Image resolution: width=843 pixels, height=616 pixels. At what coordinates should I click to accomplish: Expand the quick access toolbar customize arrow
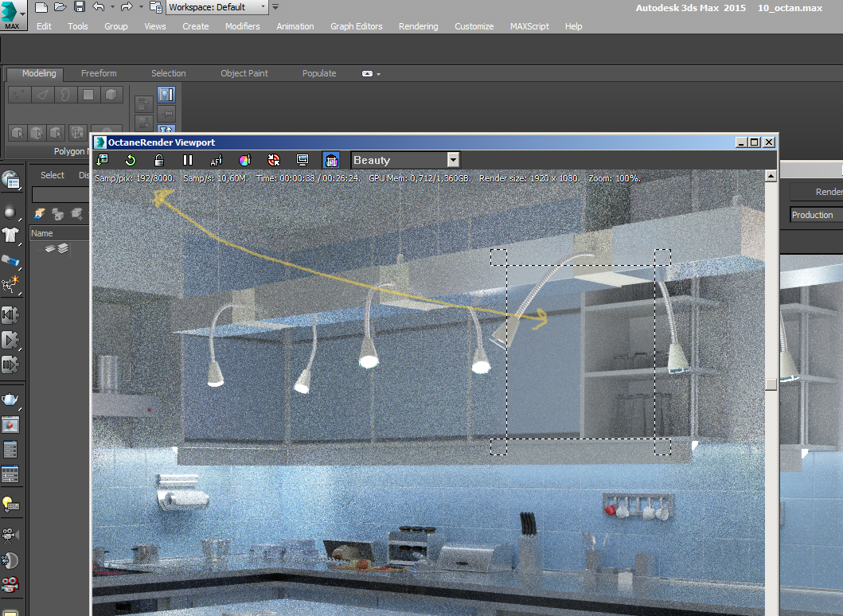pos(275,7)
